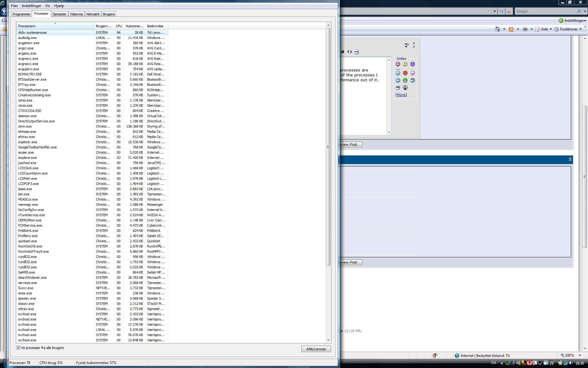Wrap HTML tags using <> icon
Viewport: 588px width, 368px height.
point(349,52)
